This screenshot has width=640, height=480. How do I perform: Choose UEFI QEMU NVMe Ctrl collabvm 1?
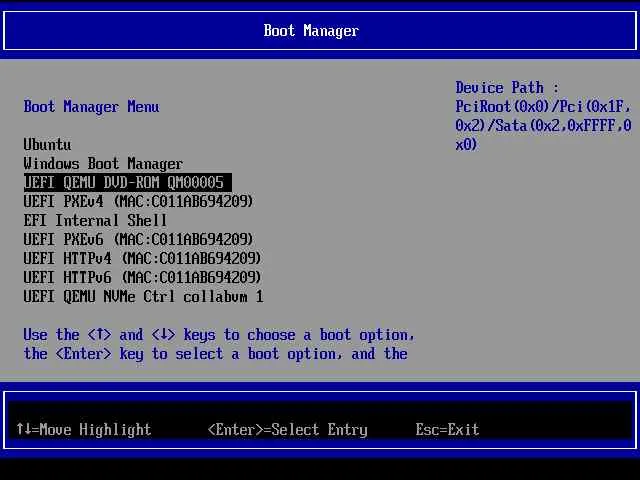(x=143, y=296)
